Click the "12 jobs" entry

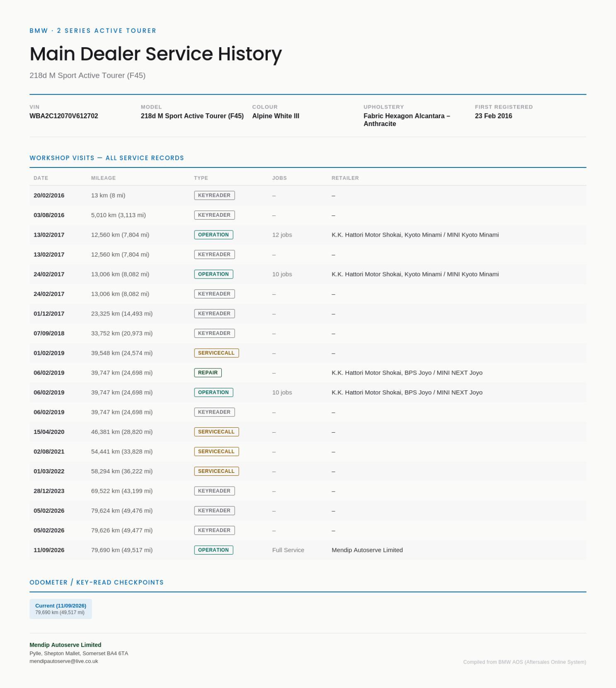click(x=282, y=235)
